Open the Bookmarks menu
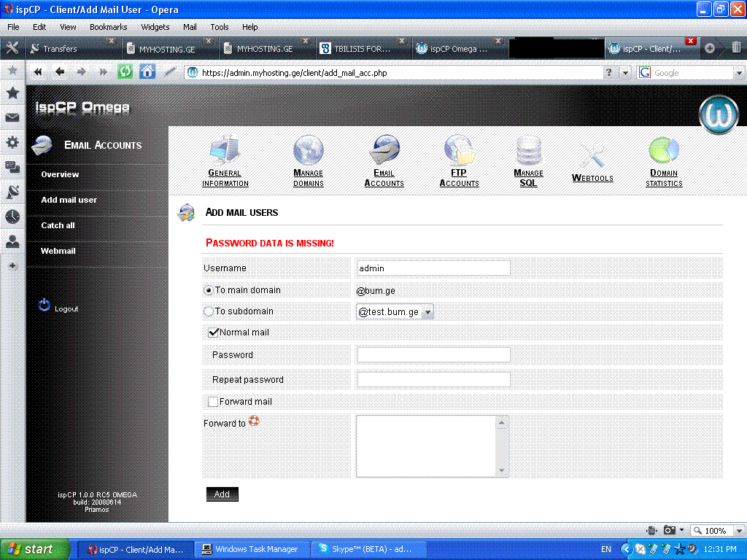This screenshot has height=560, width=747. point(108,27)
